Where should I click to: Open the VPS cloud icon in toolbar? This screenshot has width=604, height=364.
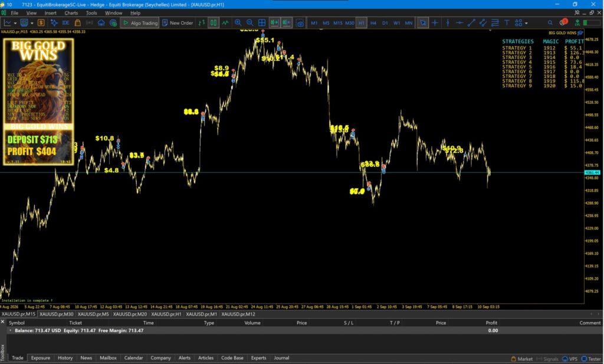click(101, 23)
